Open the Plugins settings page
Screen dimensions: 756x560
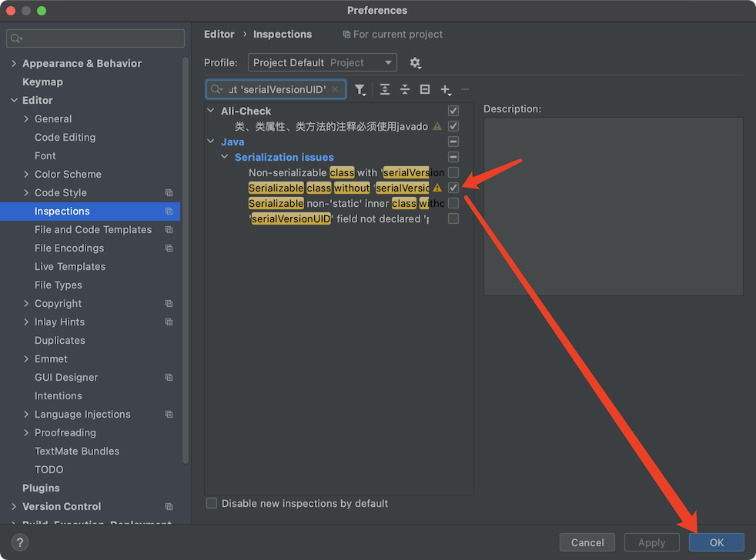point(41,488)
